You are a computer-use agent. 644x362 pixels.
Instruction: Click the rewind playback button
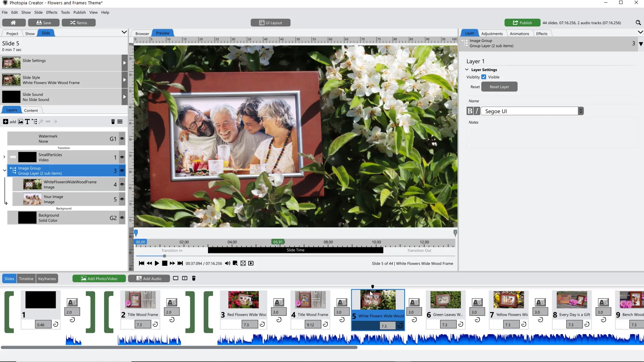[149, 263]
